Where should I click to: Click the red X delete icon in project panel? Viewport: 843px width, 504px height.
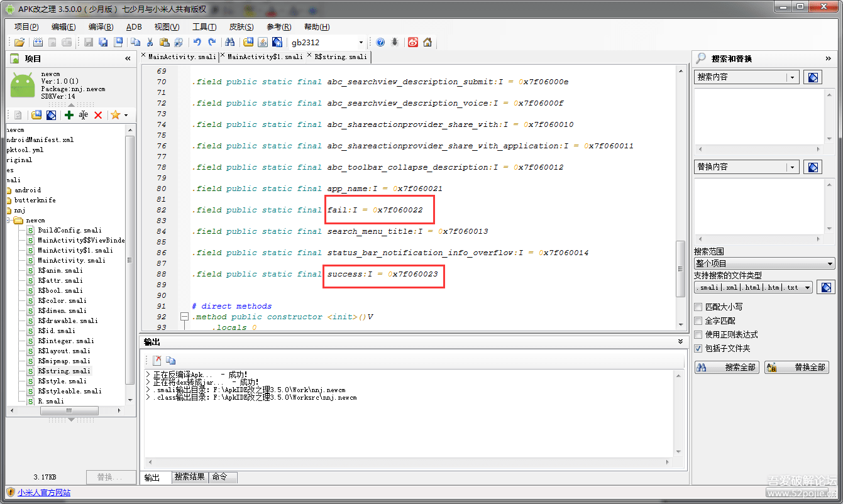(98, 115)
